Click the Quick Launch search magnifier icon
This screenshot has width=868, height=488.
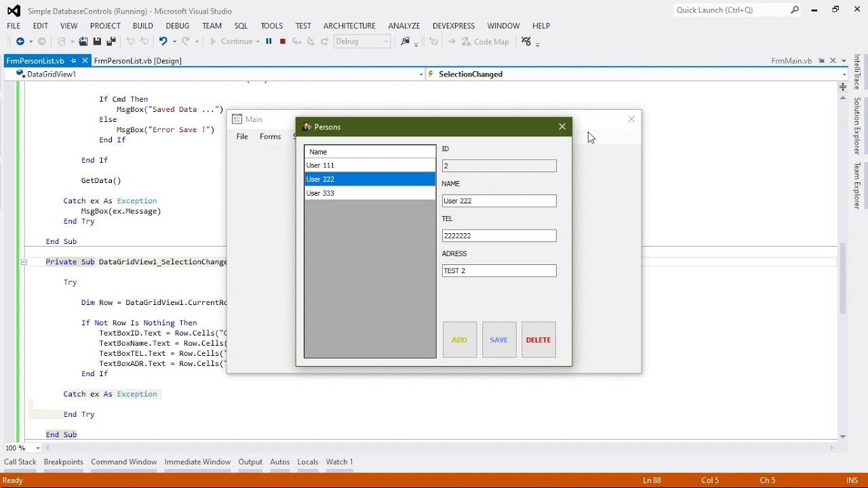[x=795, y=10]
